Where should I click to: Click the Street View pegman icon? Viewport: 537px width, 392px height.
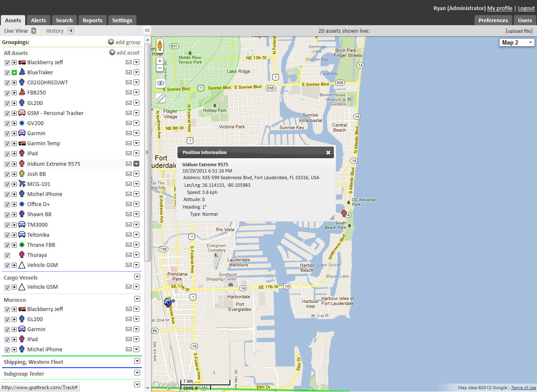pos(160,45)
